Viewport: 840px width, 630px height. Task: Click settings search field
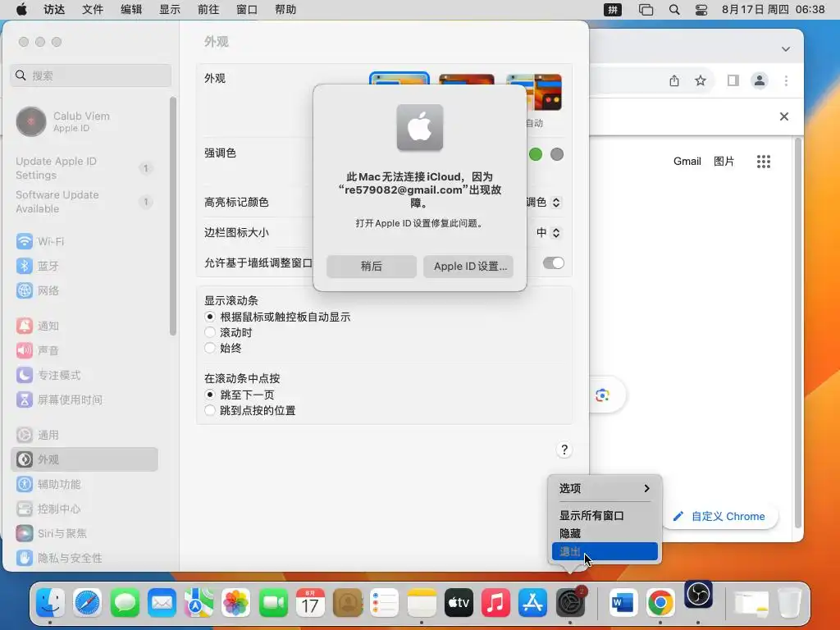pos(90,75)
